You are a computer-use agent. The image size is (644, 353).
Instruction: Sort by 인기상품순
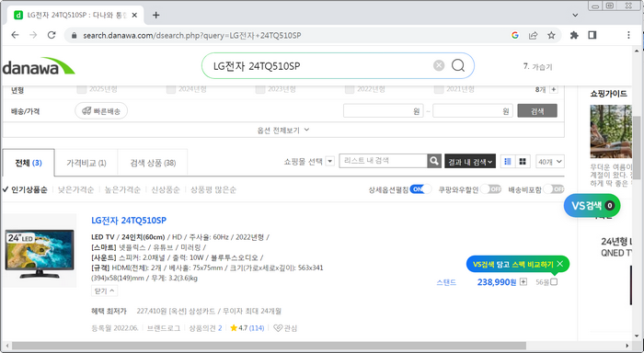(x=29, y=189)
